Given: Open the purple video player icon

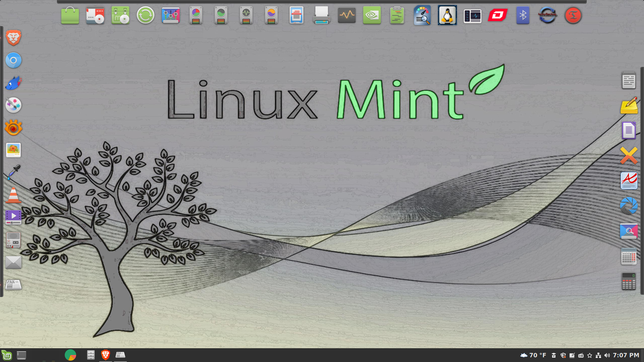Looking at the screenshot, I should point(14,217).
